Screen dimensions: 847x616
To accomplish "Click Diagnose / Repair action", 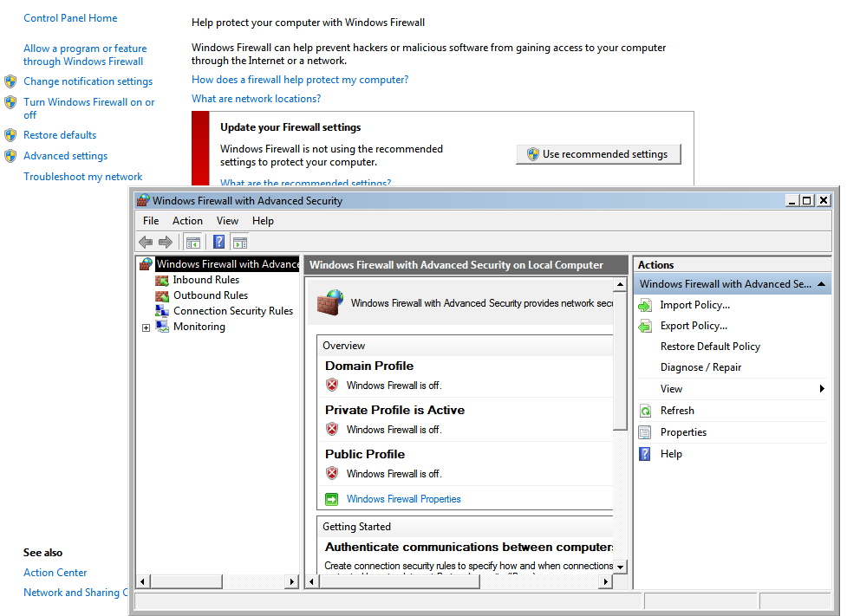I will coord(700,367).
